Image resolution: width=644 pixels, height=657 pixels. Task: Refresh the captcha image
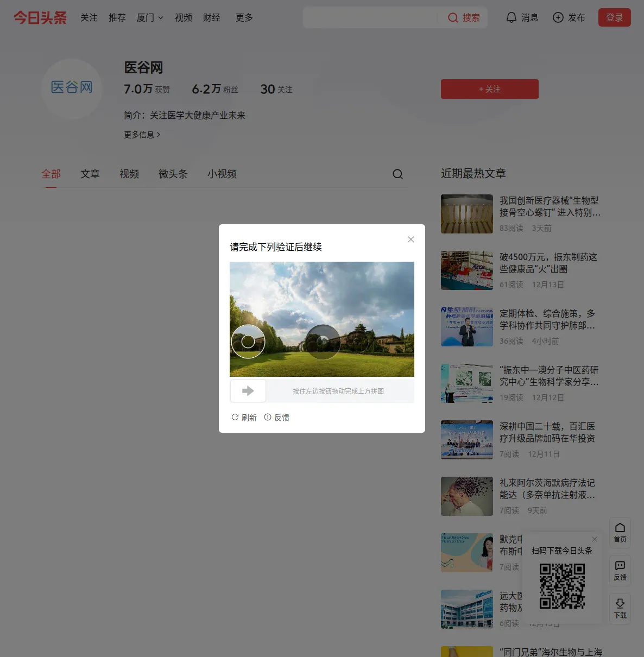[x=244, y=418]
